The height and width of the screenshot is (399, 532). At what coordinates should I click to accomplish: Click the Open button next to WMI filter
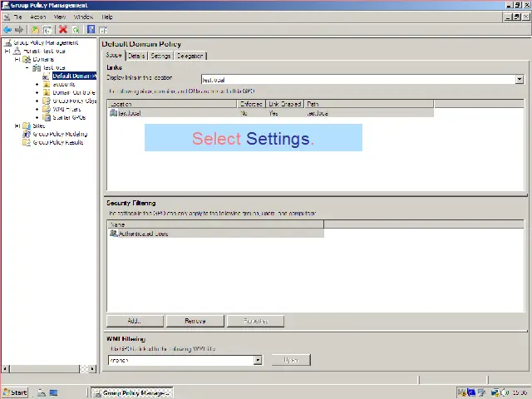pyautogui.click(x=291, y=360)
